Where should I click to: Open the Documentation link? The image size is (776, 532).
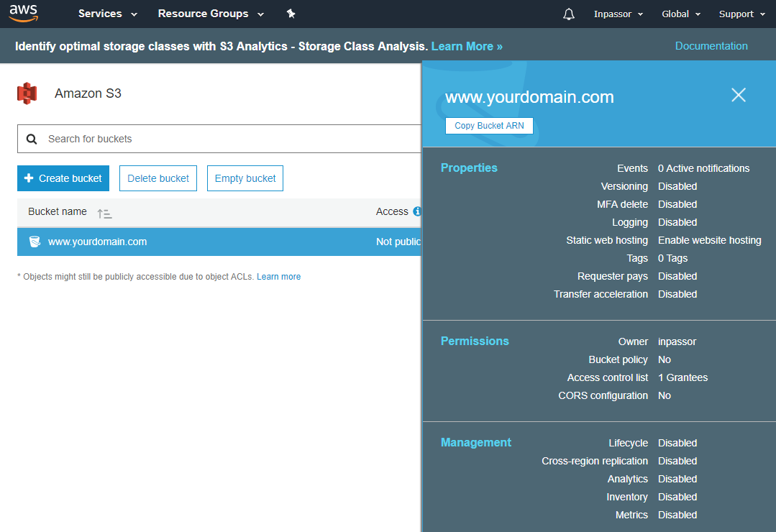(711, 46)
